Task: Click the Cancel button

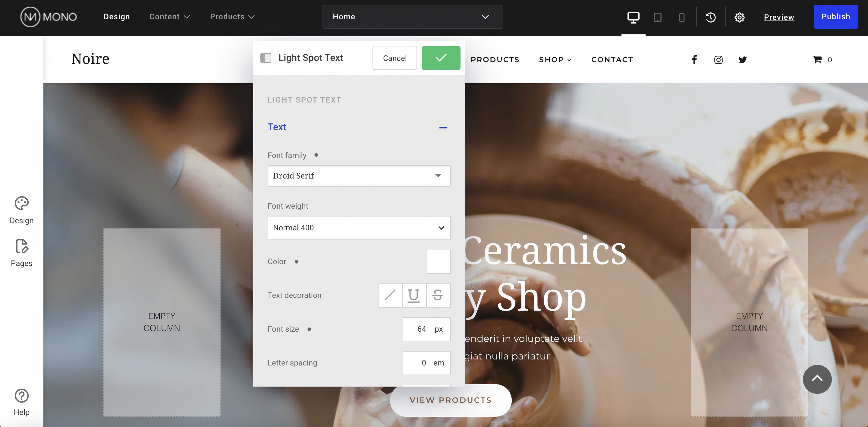Action: (395, 58)
